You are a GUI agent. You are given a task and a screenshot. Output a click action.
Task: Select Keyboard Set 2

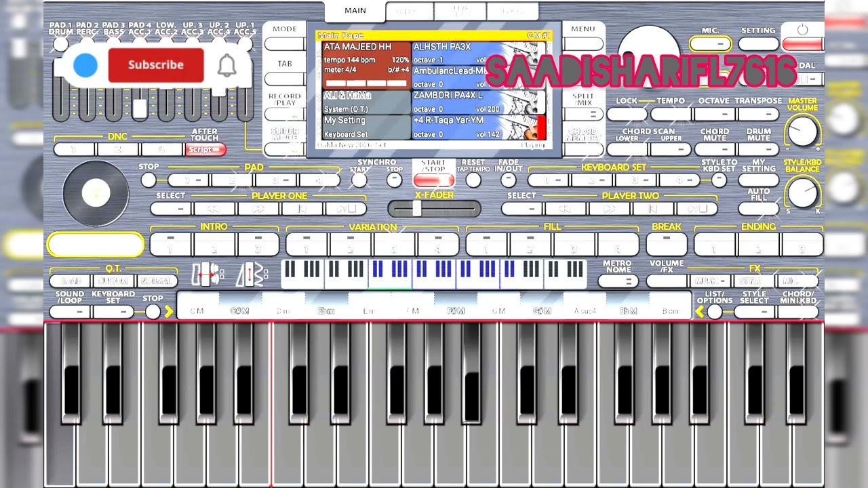(592, 180)
